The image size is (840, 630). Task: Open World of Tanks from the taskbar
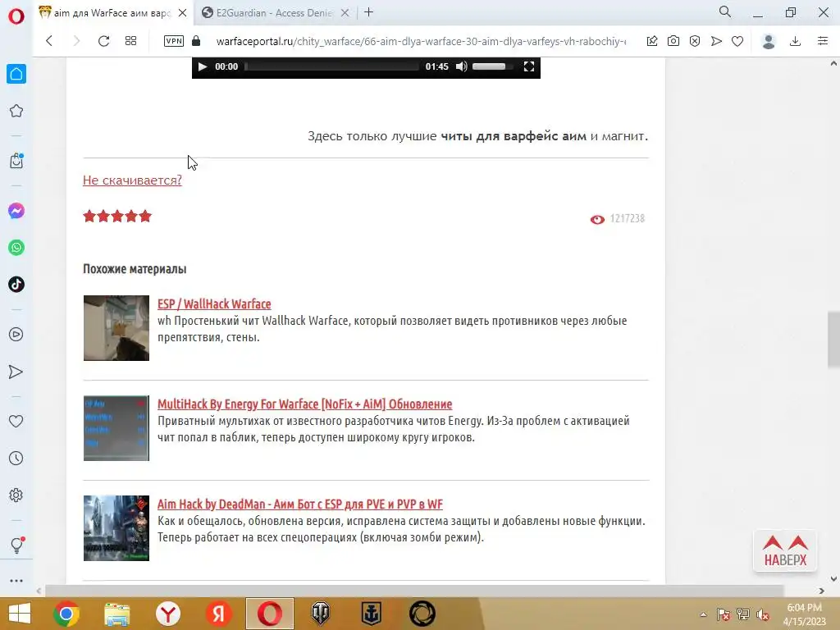tap(321, 614)
